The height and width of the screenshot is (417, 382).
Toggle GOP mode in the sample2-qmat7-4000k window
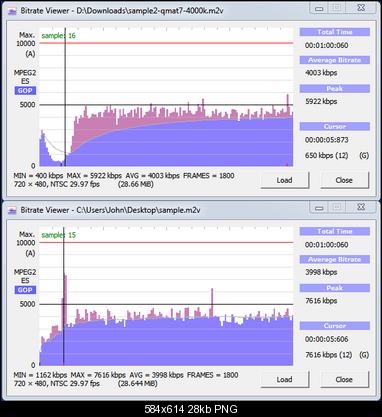[25, 91]
